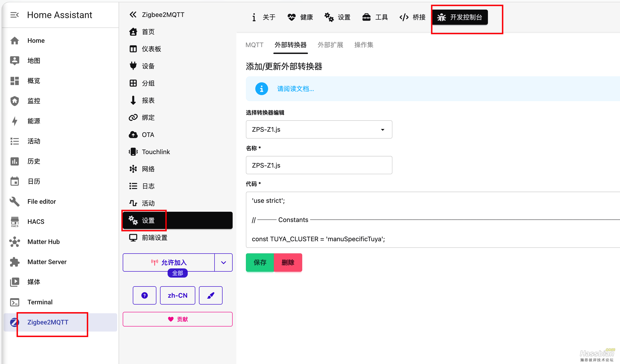This screenshot has width=620, height=364.
Task: Open 设置 tab in top bar
Action: coord(338,17)
